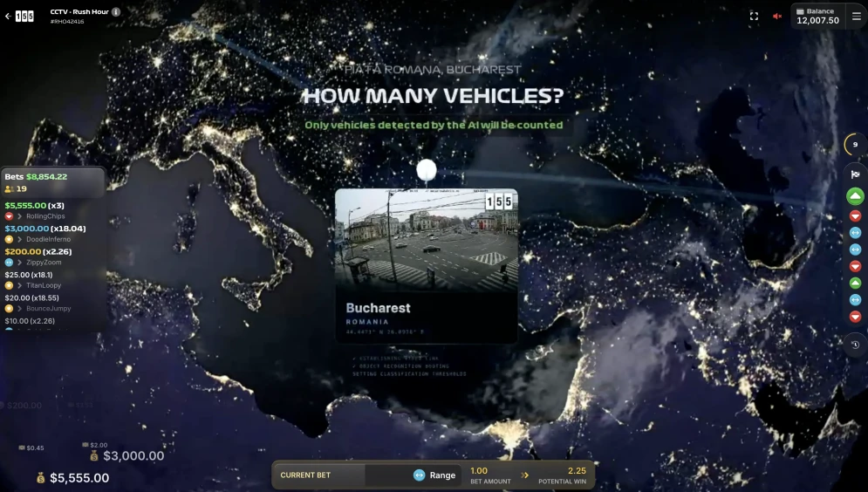Click the Bucharest city name label

pyautogui.click(x=378, y=308)
